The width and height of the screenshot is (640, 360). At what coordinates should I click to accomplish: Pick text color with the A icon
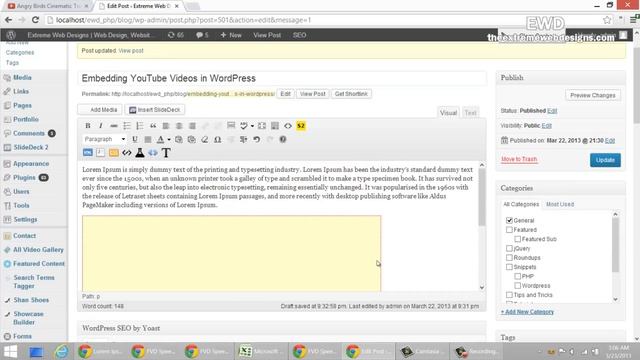[x=160, y=139]
